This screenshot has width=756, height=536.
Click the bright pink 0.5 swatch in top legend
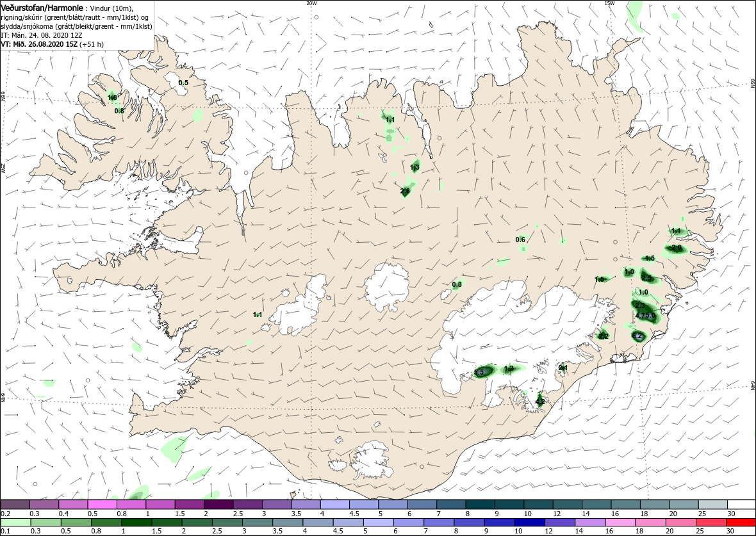(103, 504)
